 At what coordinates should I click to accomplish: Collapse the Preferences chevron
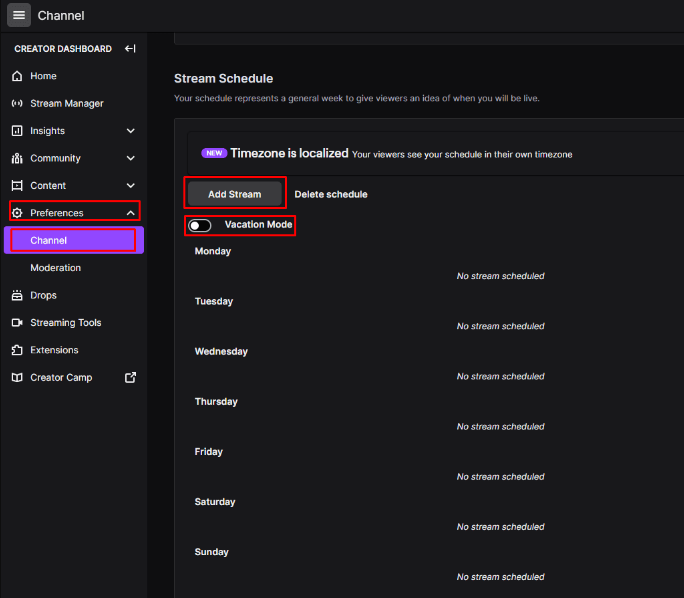click(x=130, y=213)
